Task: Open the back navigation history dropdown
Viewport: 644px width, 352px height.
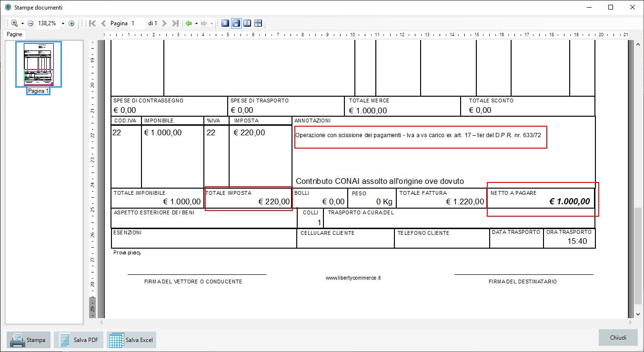Action: coord(196,23)
